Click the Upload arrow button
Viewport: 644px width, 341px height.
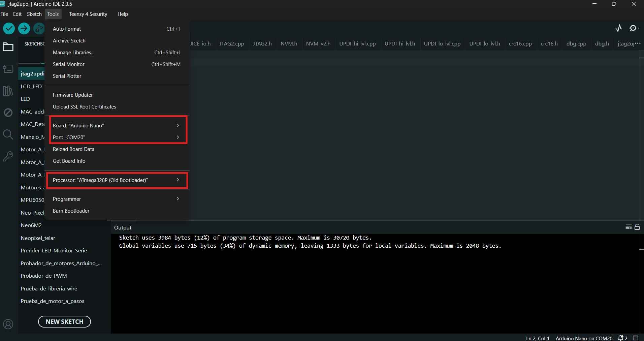pyautogui.click(x=24, y=29)
